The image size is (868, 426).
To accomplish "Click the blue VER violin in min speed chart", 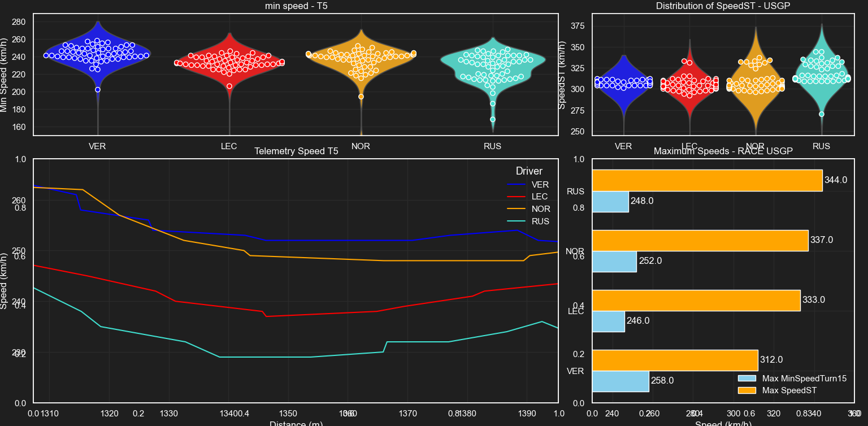I will [97, 51].
